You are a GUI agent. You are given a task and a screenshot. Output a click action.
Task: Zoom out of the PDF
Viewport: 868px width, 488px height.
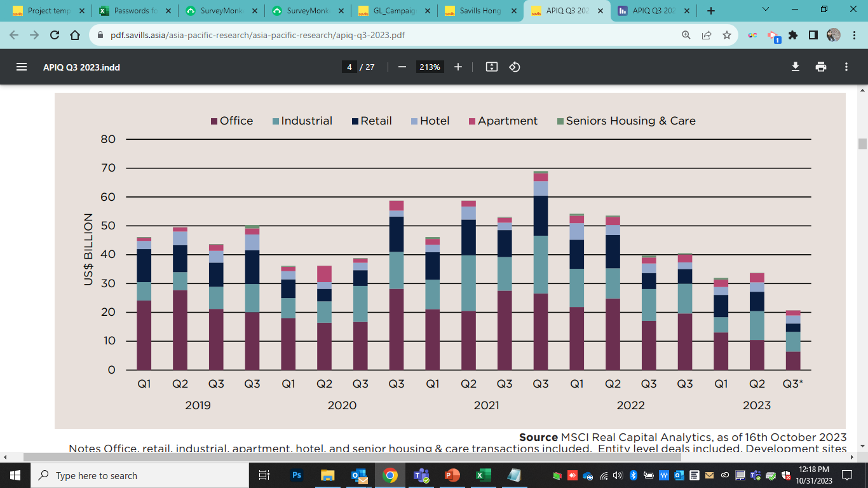(403, 67)
